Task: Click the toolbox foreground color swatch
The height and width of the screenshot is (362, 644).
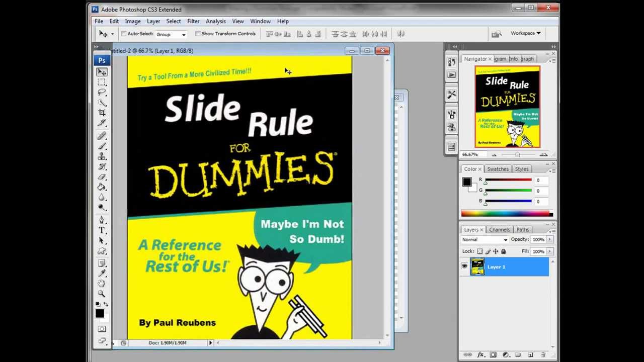Action: (x=100, y=314)
